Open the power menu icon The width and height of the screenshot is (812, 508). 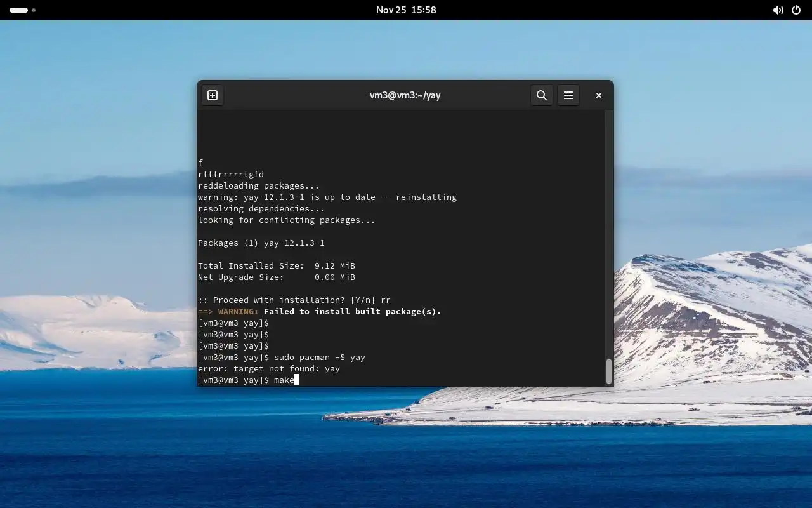point(796,10)
